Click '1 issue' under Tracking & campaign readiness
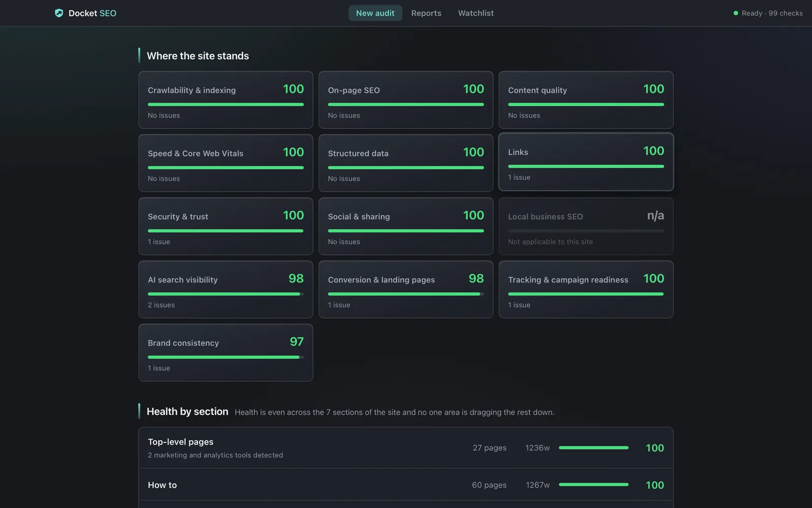Image resolution: width=812 pixels, height=508 pixels. [519, 305]
